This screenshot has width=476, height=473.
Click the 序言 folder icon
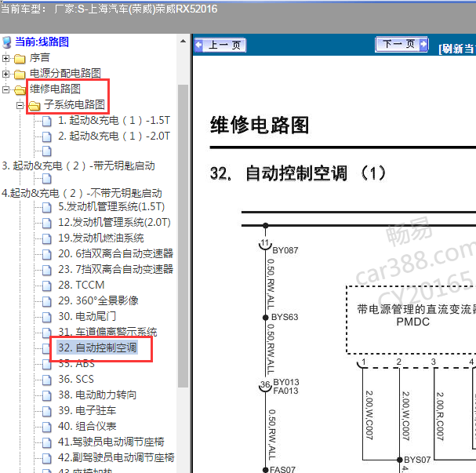(20, 58)
